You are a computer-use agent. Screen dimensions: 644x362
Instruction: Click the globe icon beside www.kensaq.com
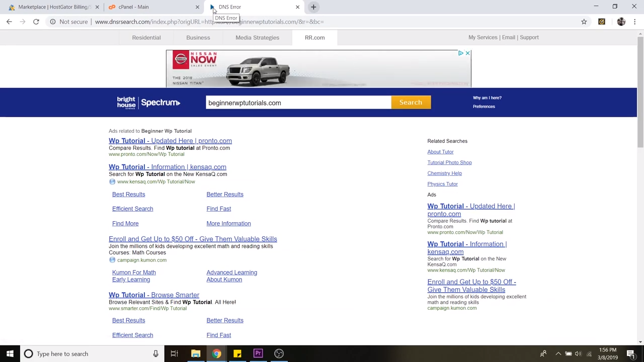click(112, 182)
